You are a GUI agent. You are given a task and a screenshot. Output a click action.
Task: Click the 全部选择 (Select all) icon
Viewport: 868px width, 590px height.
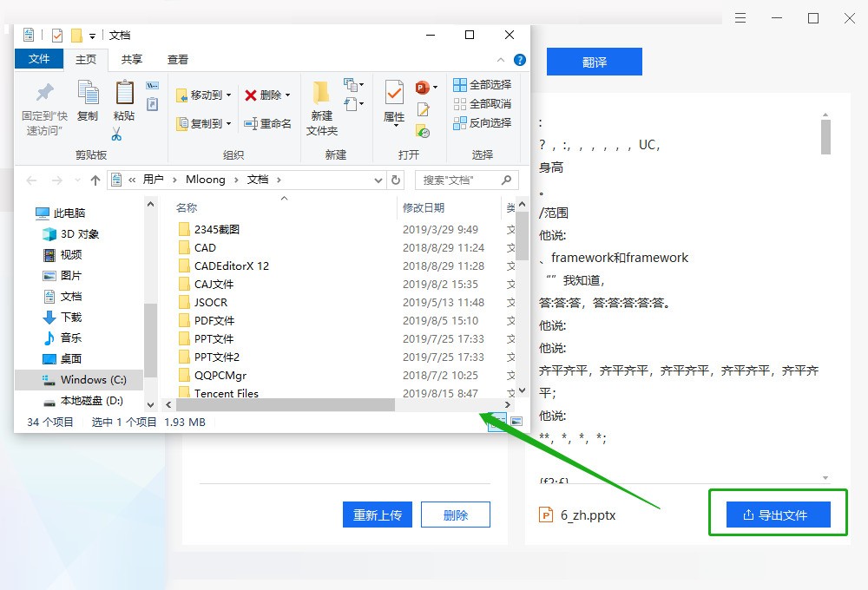tap(459, 84)
